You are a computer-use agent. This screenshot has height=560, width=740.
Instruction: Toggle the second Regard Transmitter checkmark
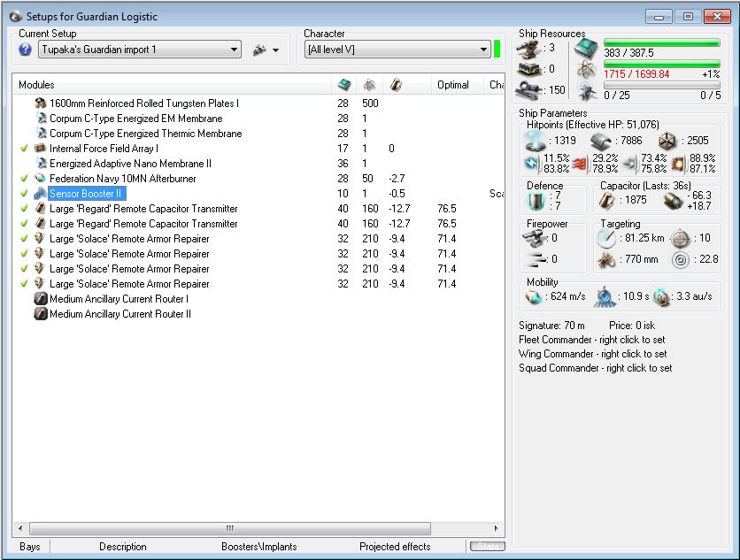(25, 224)
